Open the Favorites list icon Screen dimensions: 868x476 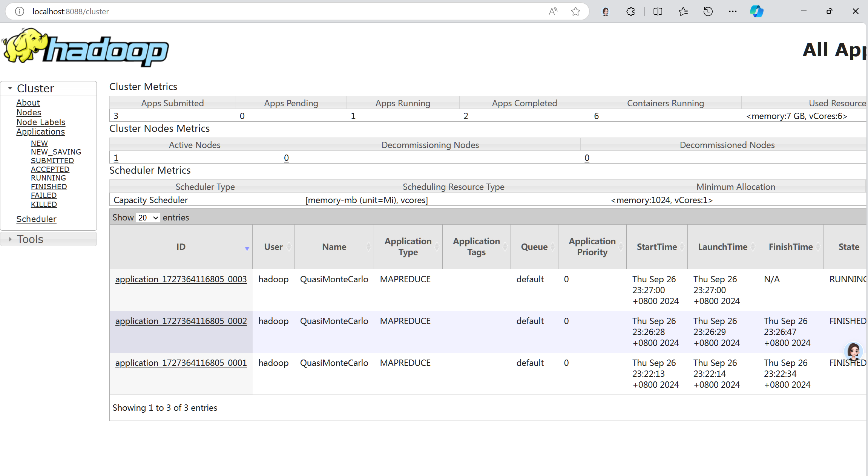[683, 12]
